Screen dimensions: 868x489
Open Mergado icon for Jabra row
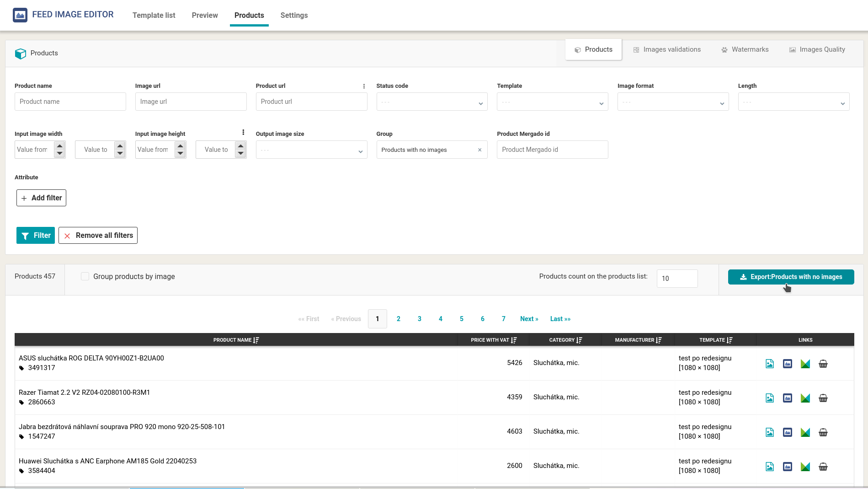tap(805, 432)
